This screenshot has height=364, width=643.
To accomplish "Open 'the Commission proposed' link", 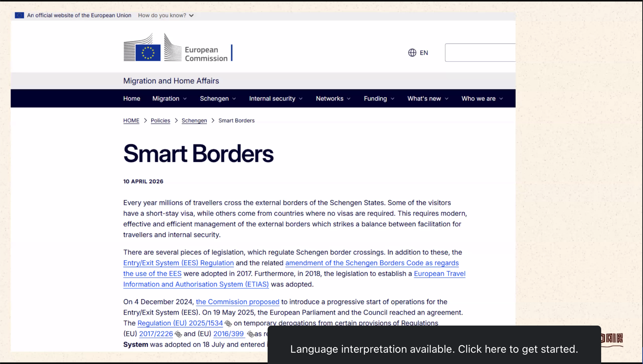I will click(237, 302).
